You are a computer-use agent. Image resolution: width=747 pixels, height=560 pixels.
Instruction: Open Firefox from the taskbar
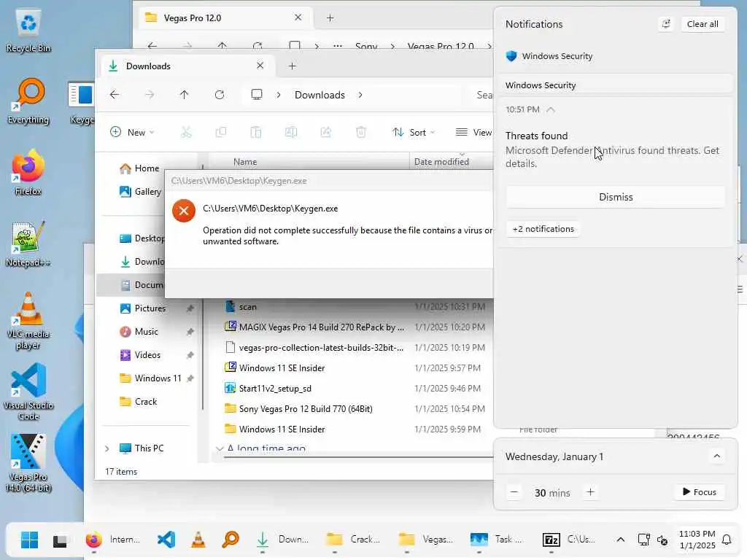pos(94,540)
